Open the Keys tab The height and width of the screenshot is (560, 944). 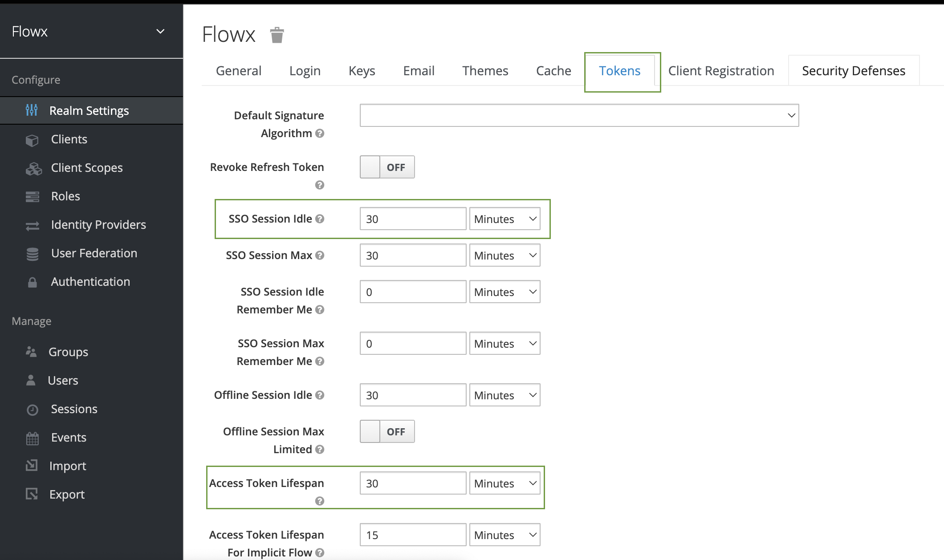point(362,71)
